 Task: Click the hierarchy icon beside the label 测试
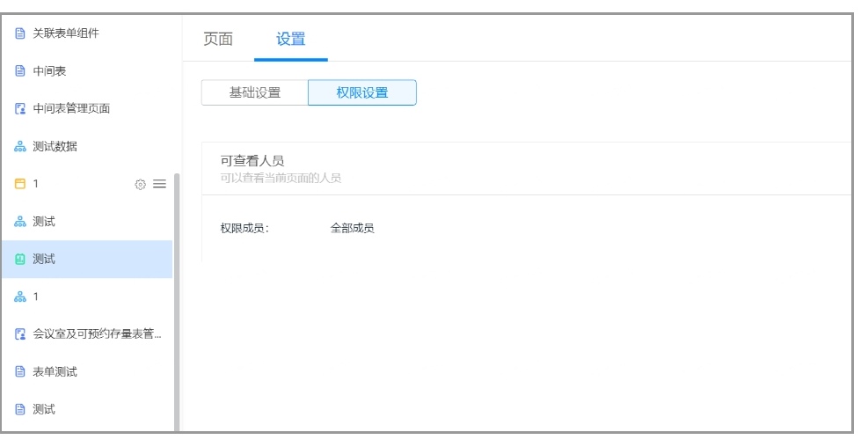click(x=20, y=222)
